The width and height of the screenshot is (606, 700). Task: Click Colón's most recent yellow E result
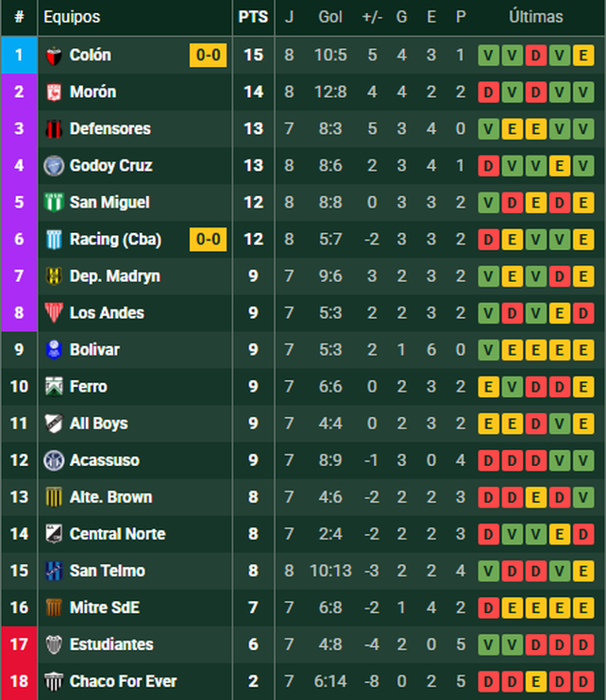click(583, 56)
